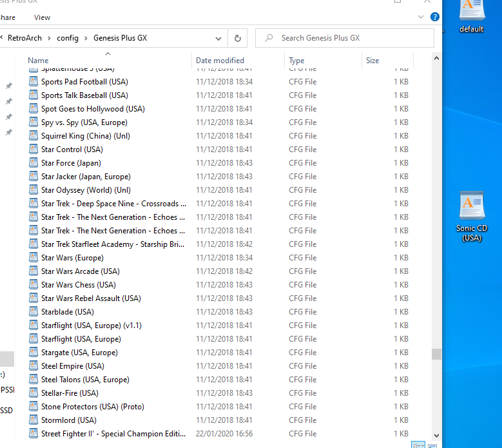The image size is (502, 448).
Task: Click the Star Wars (Europe) file icon
Action: [x=34, y=257]
